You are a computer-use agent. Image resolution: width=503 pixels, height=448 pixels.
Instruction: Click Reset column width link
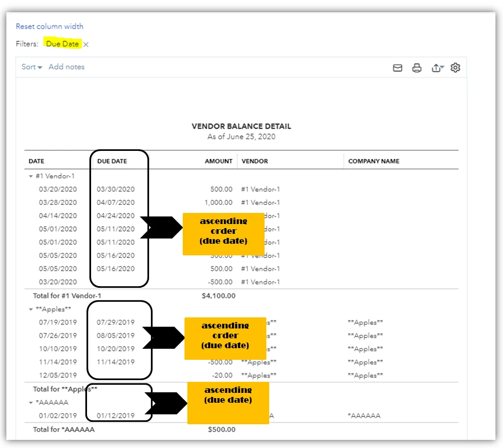pyautogui.click(x=49, y=26)
